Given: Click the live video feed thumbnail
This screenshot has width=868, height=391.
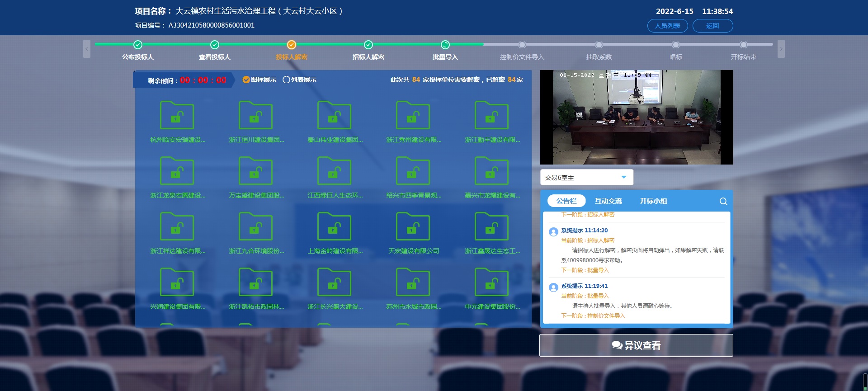Looking at the screenshot, I should pos(637,117).
